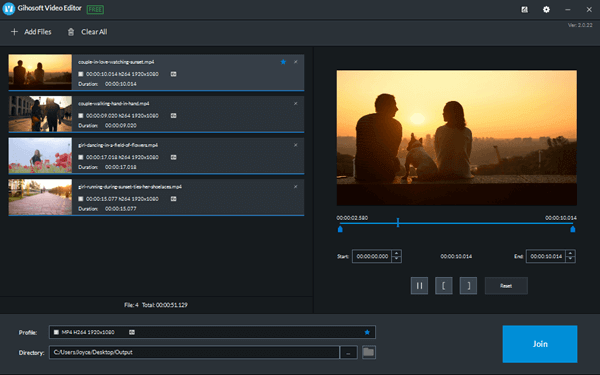Click the trash icon beside Clear All

click(x=71, y=32)
